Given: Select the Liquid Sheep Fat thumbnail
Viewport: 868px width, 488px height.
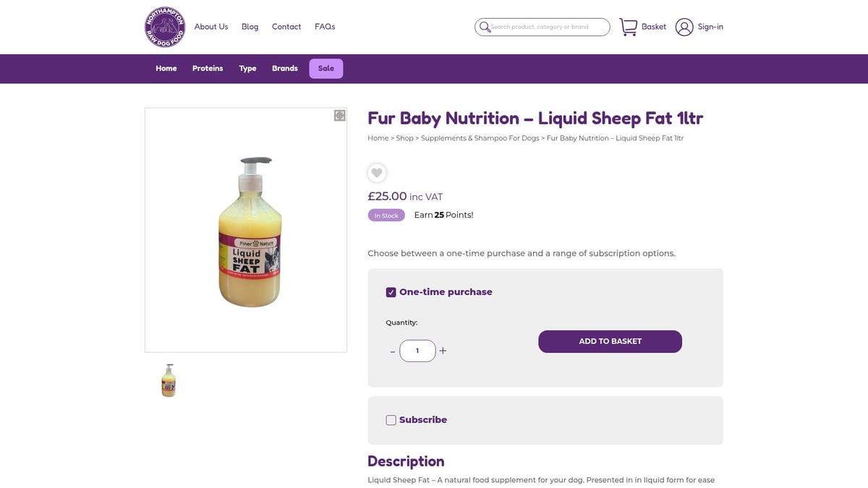Looking at the screenshot, I should (169, 380).
